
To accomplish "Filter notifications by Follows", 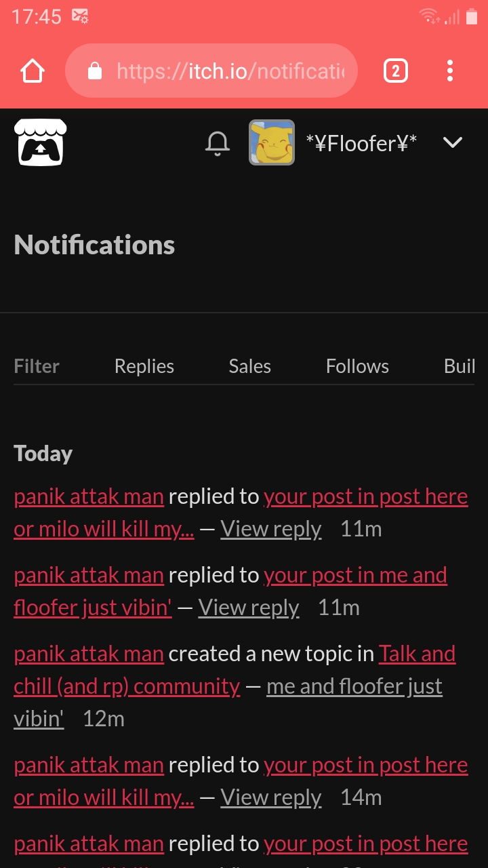I will (357, 366).
